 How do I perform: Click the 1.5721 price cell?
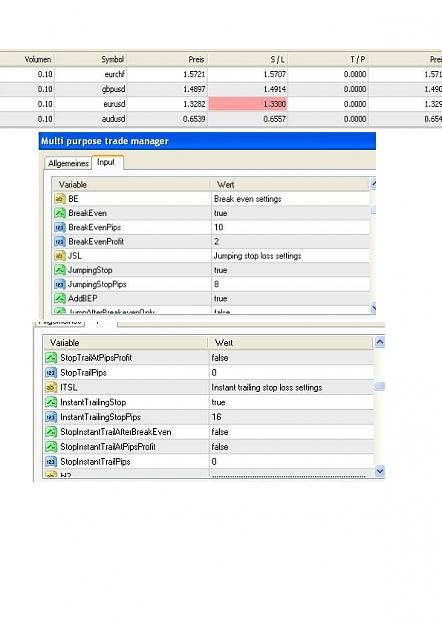(194, 74)
